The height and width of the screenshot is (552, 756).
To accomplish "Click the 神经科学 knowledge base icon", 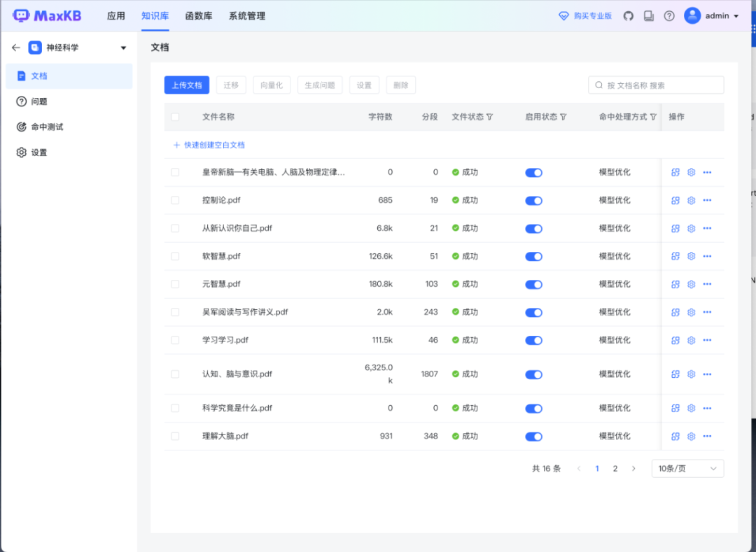I will (35, 48).
